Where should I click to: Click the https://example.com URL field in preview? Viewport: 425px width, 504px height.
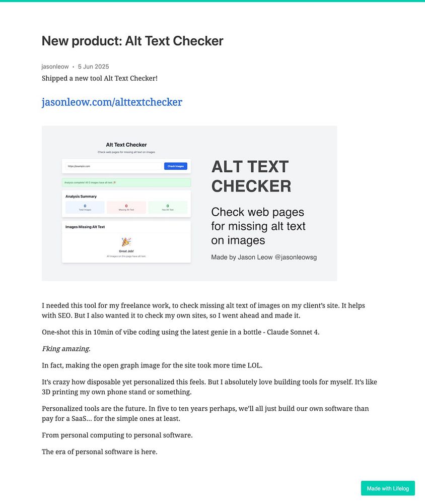coord(114,166)
